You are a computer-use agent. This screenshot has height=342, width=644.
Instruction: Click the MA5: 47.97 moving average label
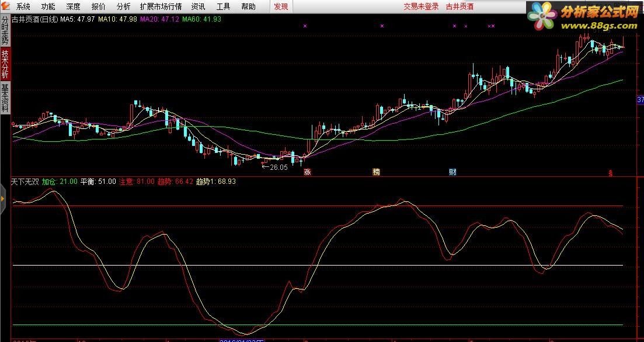point(78,19)
